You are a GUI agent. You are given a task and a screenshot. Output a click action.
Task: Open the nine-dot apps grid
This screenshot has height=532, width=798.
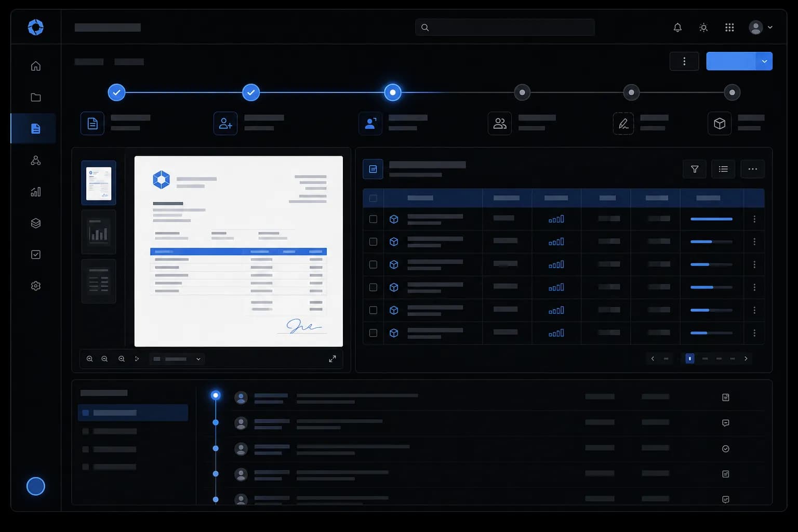click(x=729, y=28)
